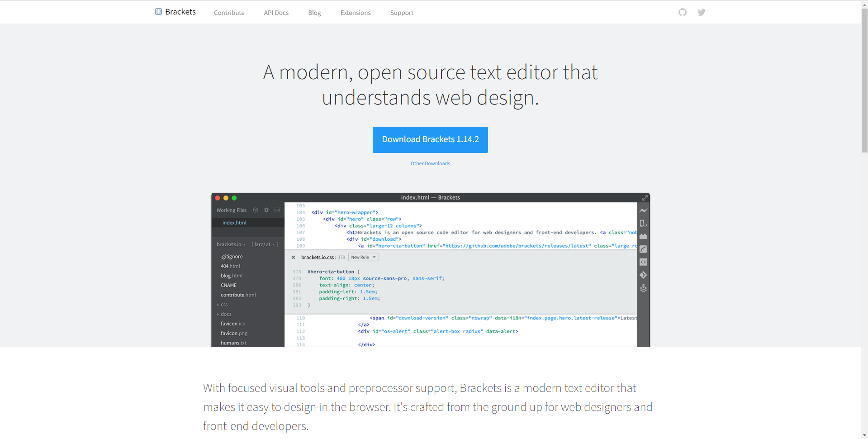The image size is (868, 439).
Task: Click the stacked layers upload icon
Action: click(x=643, y=288)
